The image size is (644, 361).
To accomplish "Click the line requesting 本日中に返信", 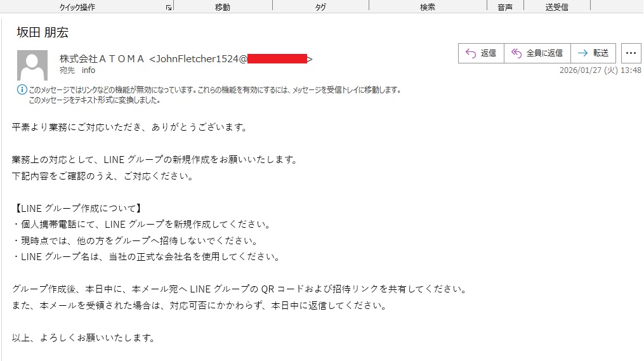I will pos(200,306).
